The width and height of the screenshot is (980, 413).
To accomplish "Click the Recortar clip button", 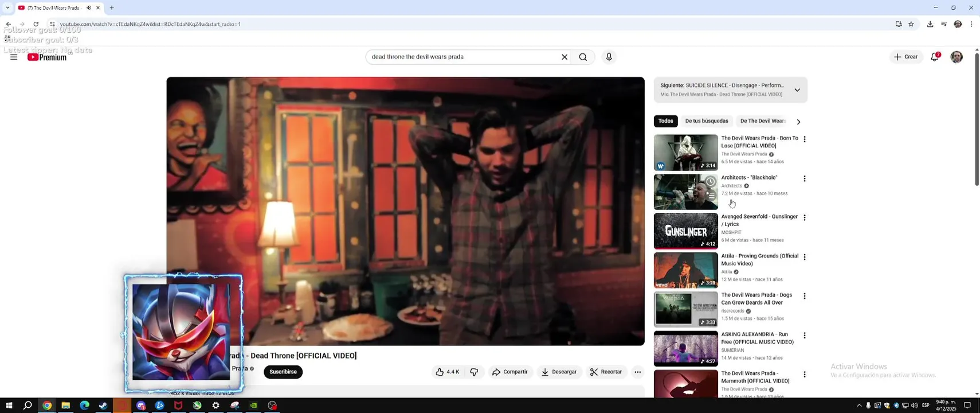I will [606, 372].
